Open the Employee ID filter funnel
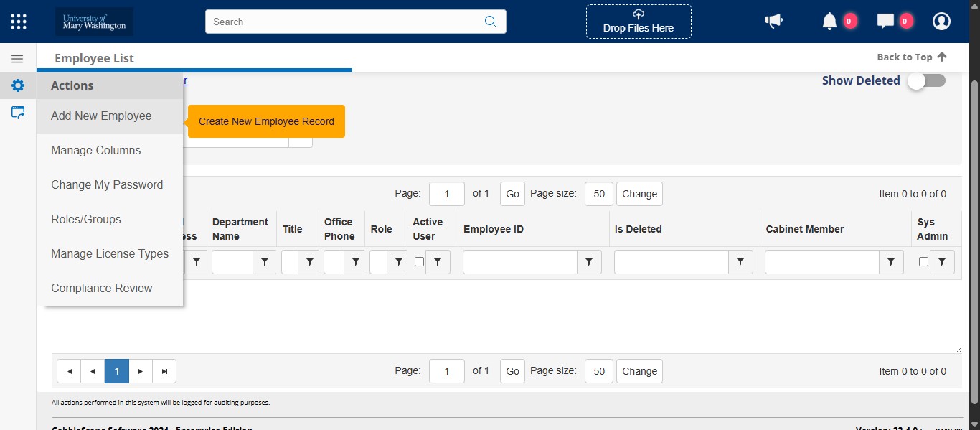This screenshot has height=430, width=980. pos(589,262)
